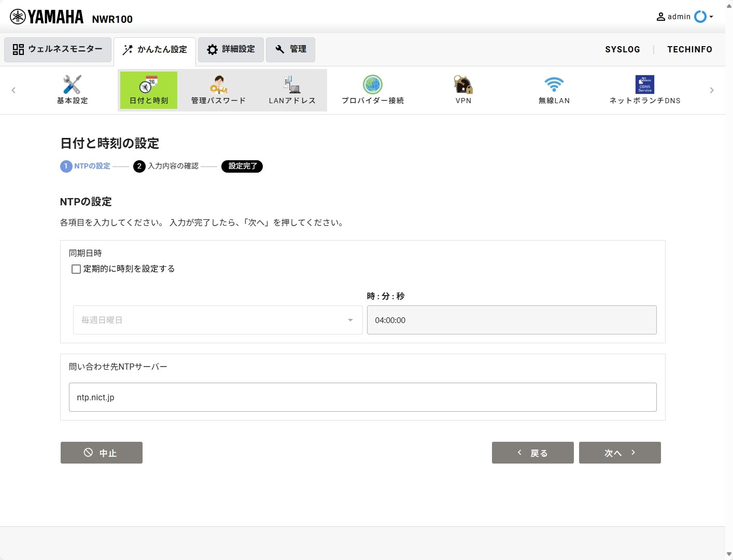Expand the 毎週日曜日 schedule dropdown
The image size is (733, 560).
tap(218, 320)
